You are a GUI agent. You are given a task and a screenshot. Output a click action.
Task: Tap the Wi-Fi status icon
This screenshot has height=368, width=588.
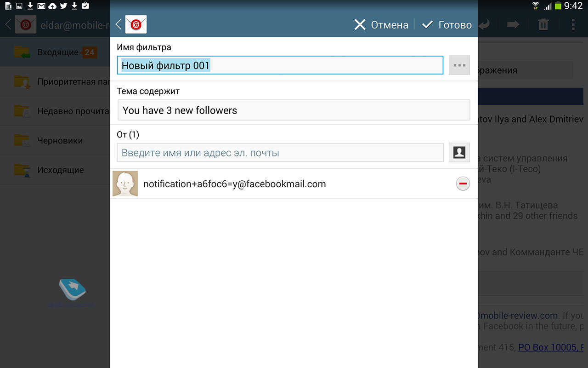(x=536, y=6)
